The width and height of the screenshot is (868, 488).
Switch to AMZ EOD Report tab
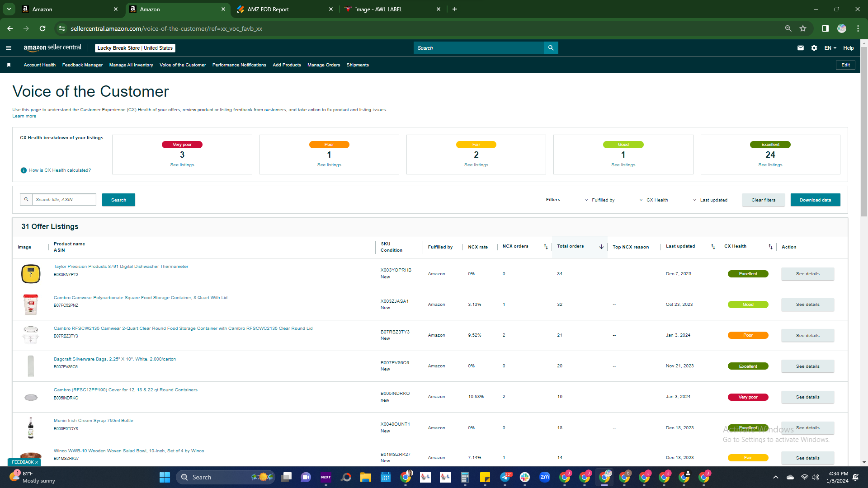click(x=285, y=9)
